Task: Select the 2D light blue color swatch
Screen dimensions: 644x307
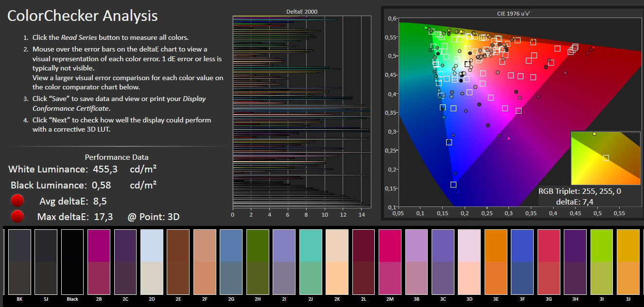Action: (152, 262)
